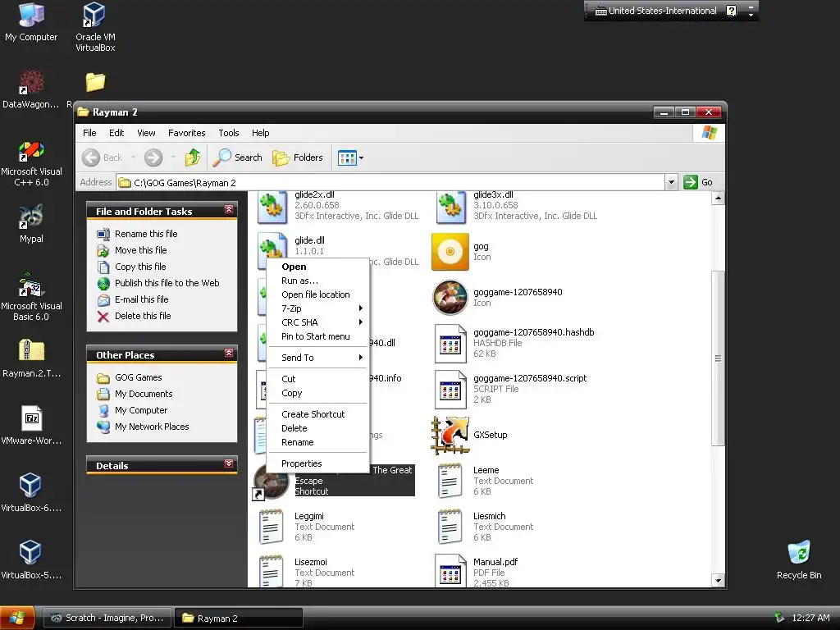Choose Run as... in context menu
840x630 pixels.
(x=317, y=281)
